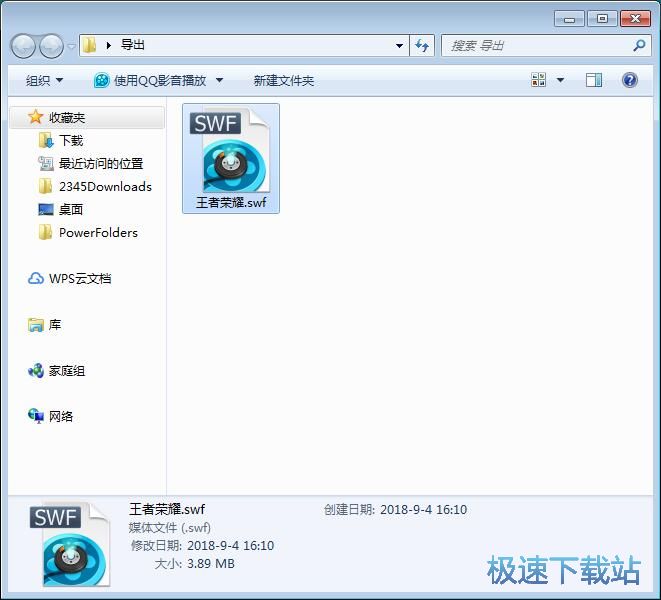Click 王者荣耀.swf title in details pane
Image resolution: width=661 pixels, height=600 pixels.
[x=167, y=509]
